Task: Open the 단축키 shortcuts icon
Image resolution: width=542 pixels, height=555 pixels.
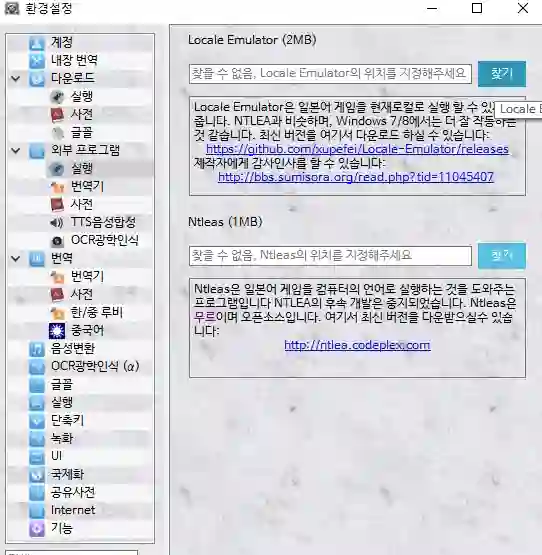Action: click(36, 421)
